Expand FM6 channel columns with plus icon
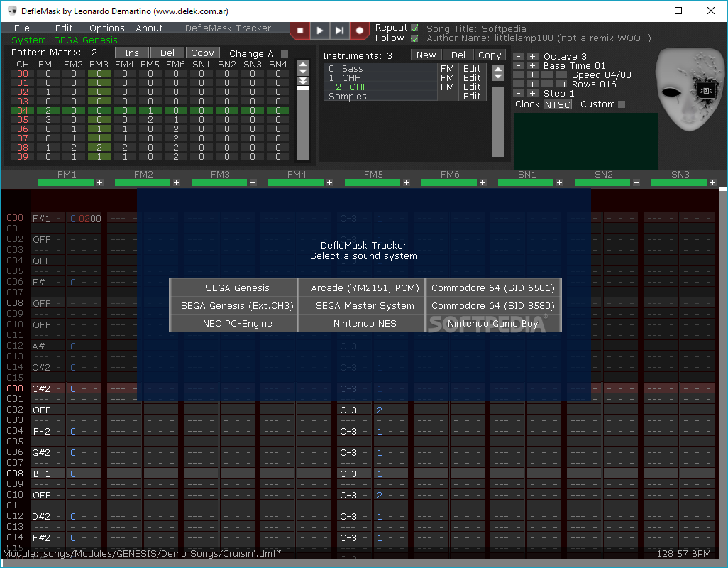The image size is (728, 568). click(x=483, y=183)
